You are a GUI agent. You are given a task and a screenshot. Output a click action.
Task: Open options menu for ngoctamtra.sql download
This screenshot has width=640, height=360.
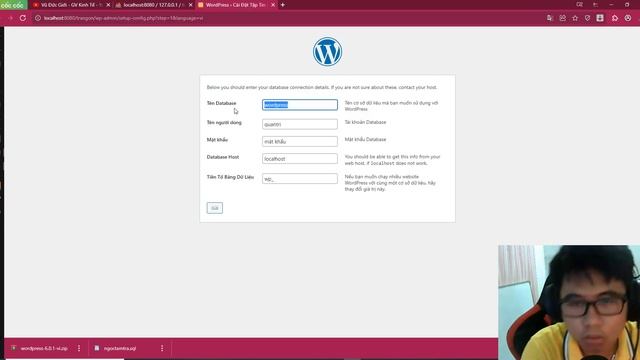(162, 348)
